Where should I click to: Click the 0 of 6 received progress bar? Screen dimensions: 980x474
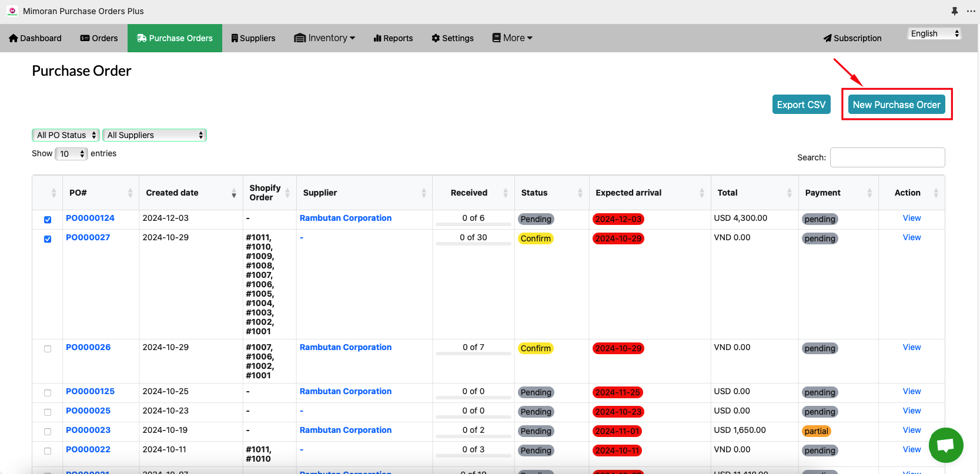click(x=473, y=224)
